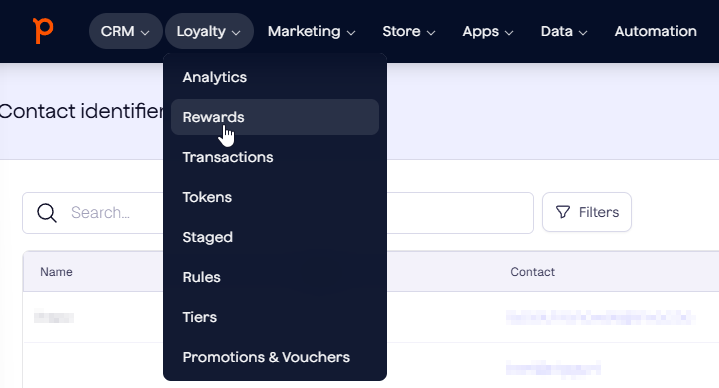This screenshot has height=388, width=719.
Task: Click the orange P logo icon
Action: point(43,31)
